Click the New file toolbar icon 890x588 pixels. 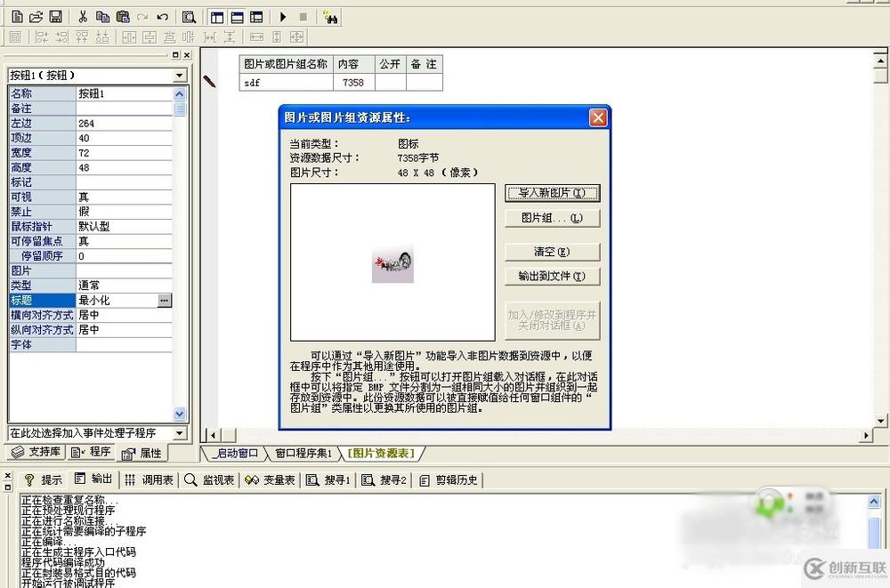[17, 17]
